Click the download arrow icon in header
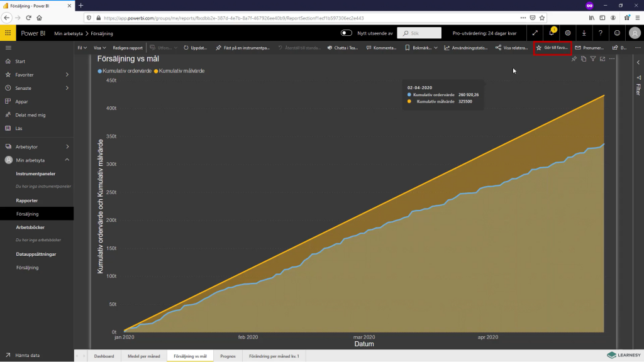The width and height of the screenshot is (644, 362). [584, 33]
